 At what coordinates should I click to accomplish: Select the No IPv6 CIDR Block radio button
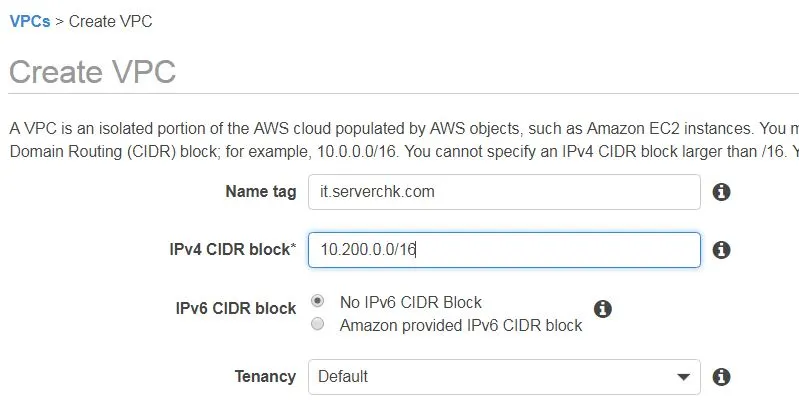[317, 301]
